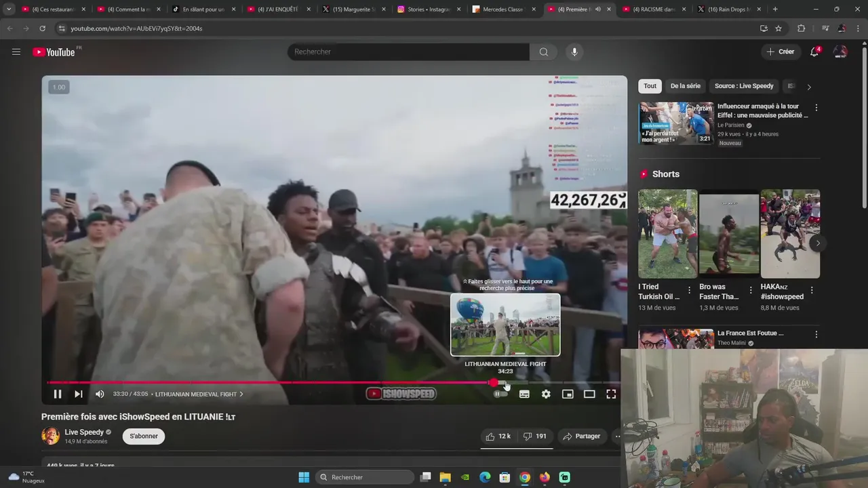
Task: Like the video with 12 k likes
Action: [x=498, y=436]
